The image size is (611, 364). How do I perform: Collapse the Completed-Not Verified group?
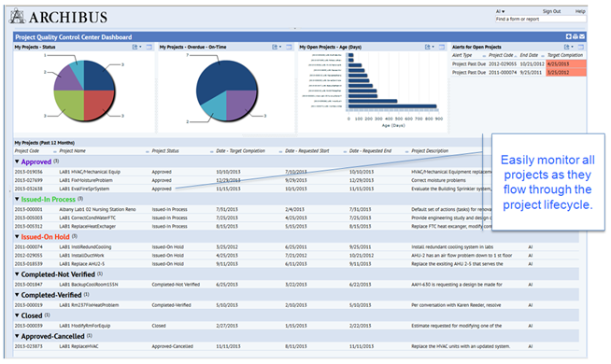[x=17, y=274]
